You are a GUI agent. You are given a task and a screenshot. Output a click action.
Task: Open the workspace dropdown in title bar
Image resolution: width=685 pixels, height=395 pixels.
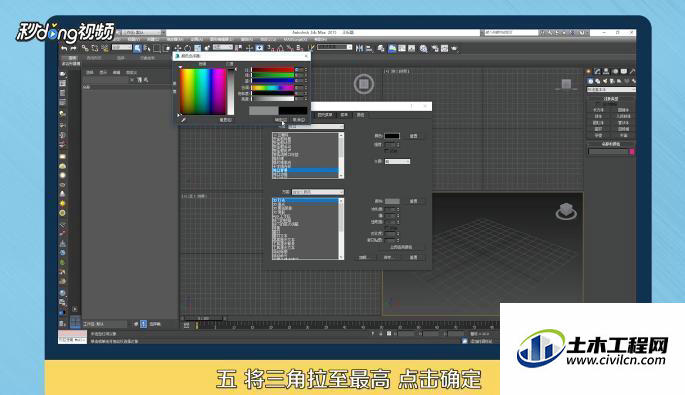142,33
